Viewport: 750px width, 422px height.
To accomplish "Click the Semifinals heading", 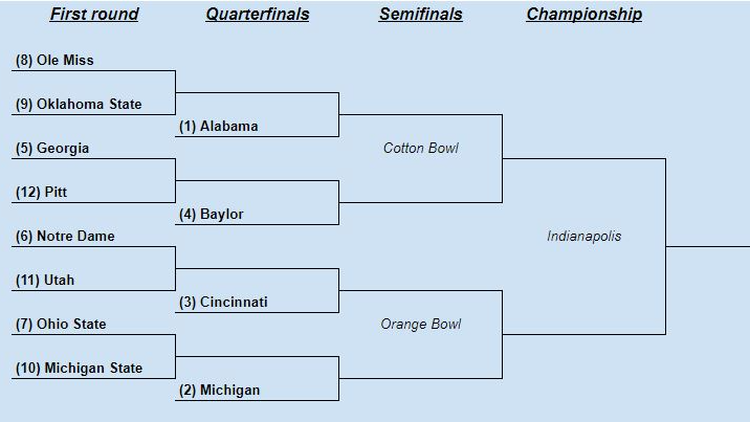I will pos(420,14).
